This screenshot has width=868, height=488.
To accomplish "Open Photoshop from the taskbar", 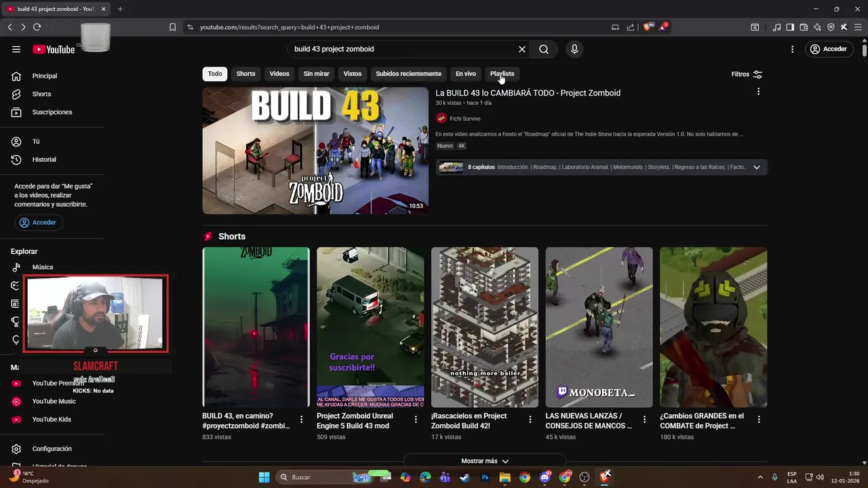I will pos(485,477).
